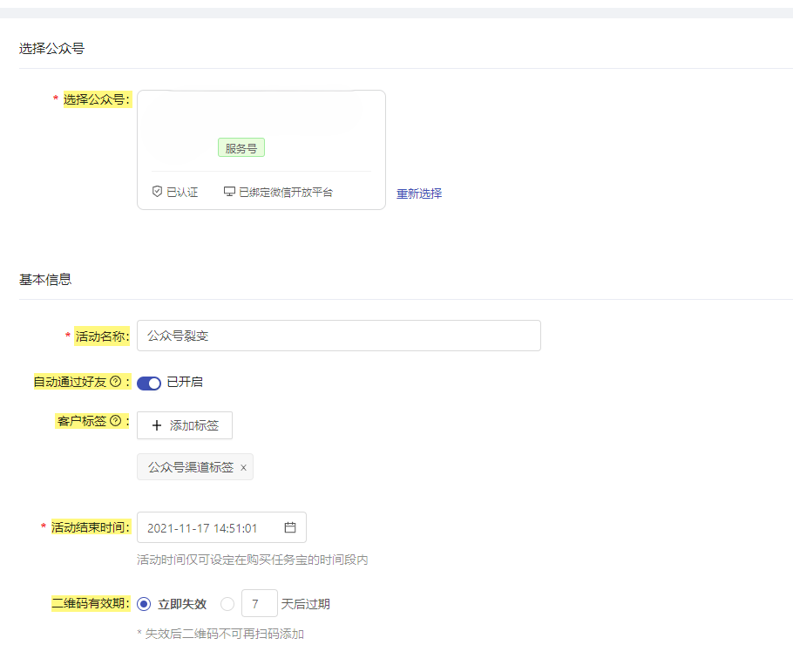Open the 活动结束时间 date picker field

[221, 527]
